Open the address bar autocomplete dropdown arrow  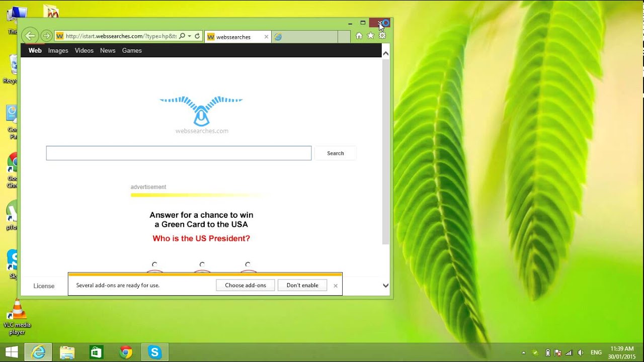[189, 36]
